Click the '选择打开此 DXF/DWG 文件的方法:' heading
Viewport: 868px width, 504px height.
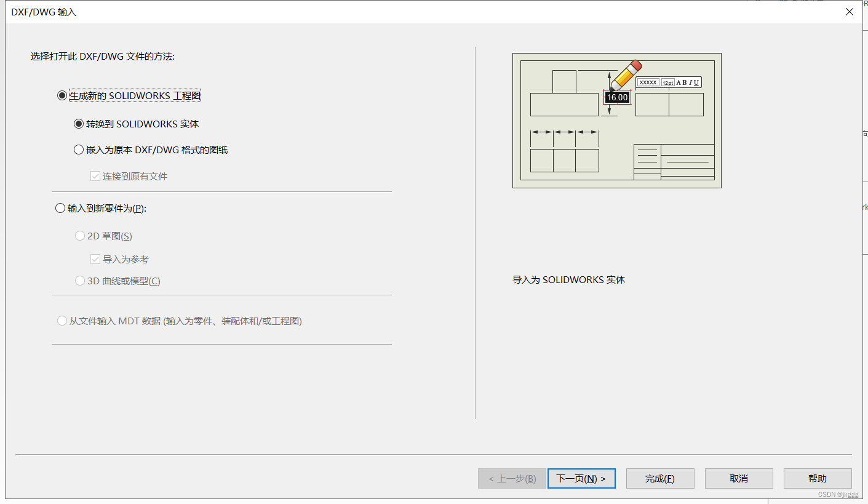click(103, 56)
